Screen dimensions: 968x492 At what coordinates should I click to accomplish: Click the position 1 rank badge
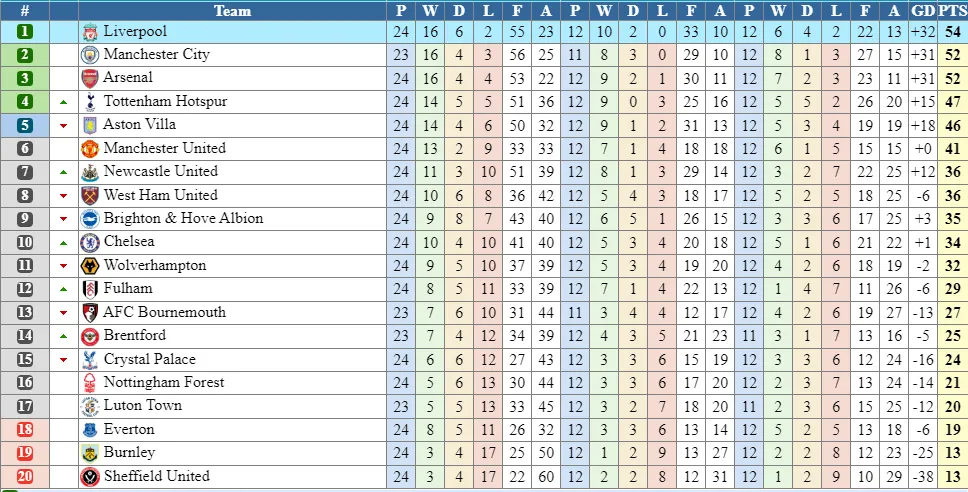point(24,31)
